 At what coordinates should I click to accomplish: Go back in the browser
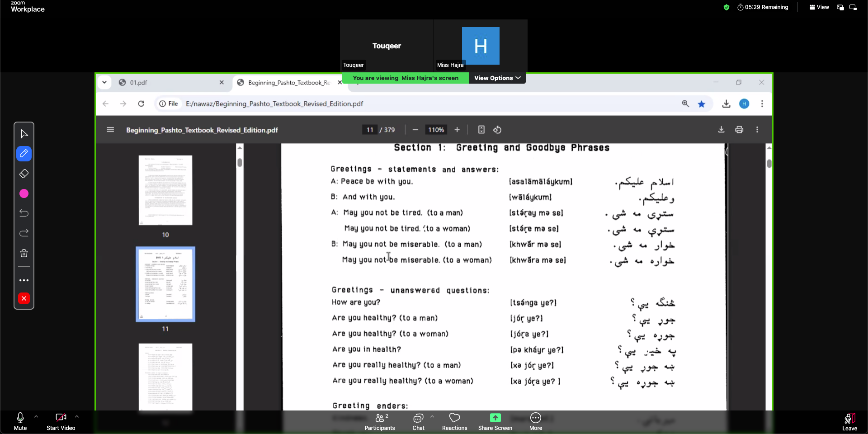coord(106,104)
